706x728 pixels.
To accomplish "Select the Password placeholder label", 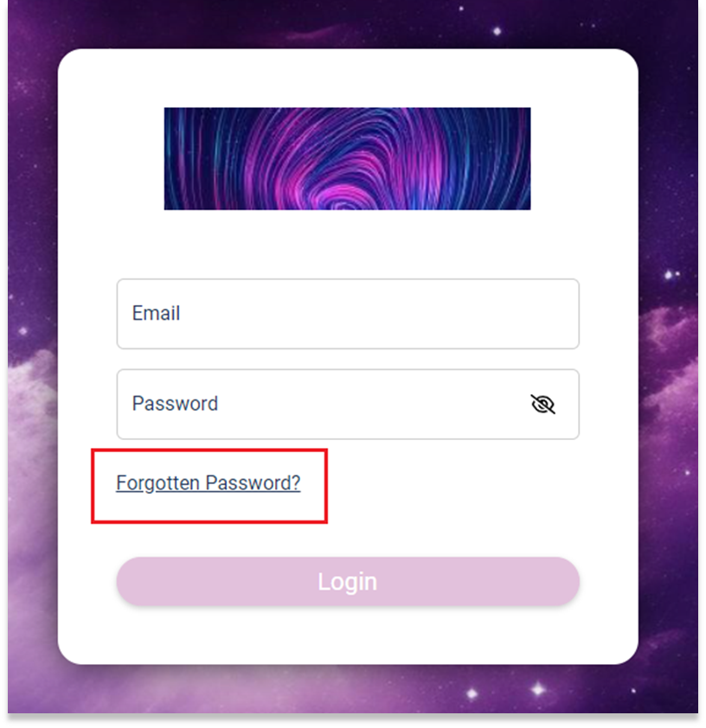I will tap(175, 404).
